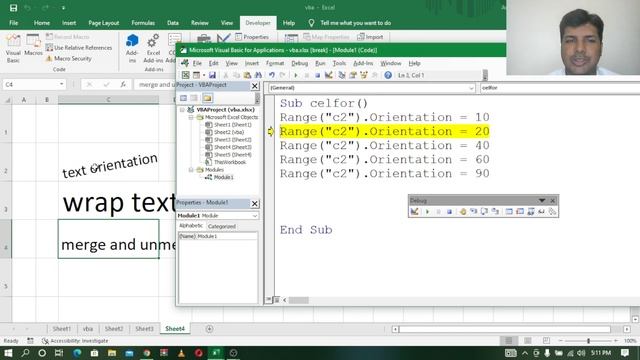Open the Macros dialog in the ribbon

point(33,45)
